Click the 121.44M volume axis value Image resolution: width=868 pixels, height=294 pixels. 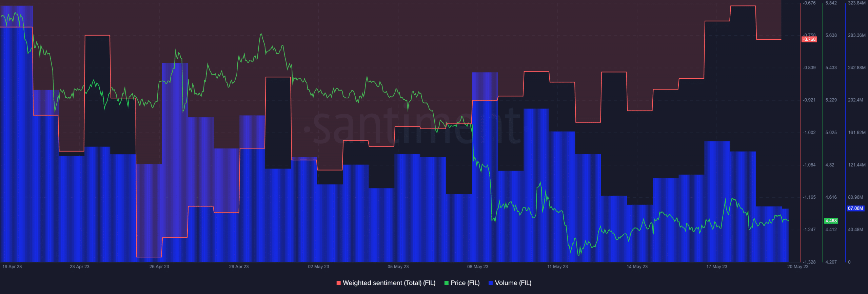pos(857,165)
